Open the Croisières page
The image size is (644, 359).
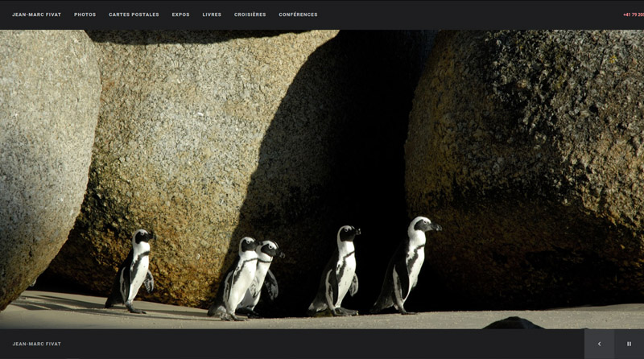click(x=250, y=14)
